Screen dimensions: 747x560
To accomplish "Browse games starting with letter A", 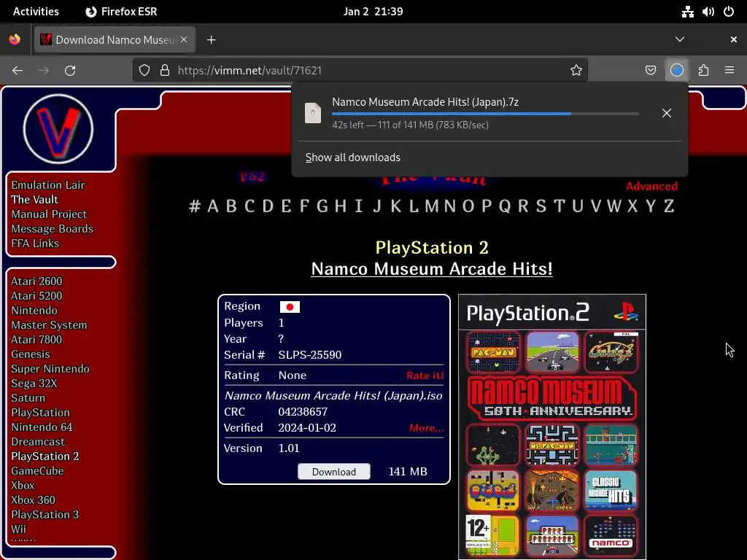I will (x=213, y=206).
